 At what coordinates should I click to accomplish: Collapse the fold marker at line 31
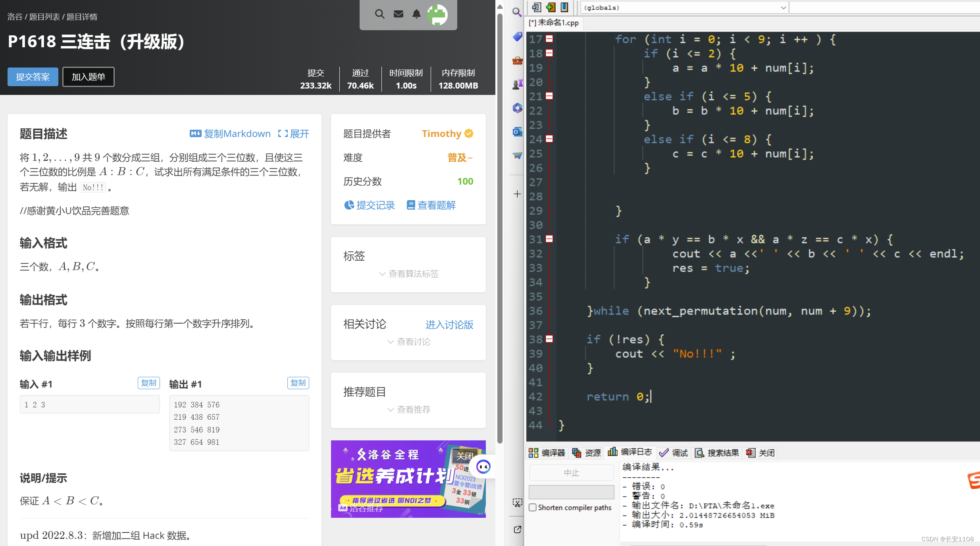549,239
